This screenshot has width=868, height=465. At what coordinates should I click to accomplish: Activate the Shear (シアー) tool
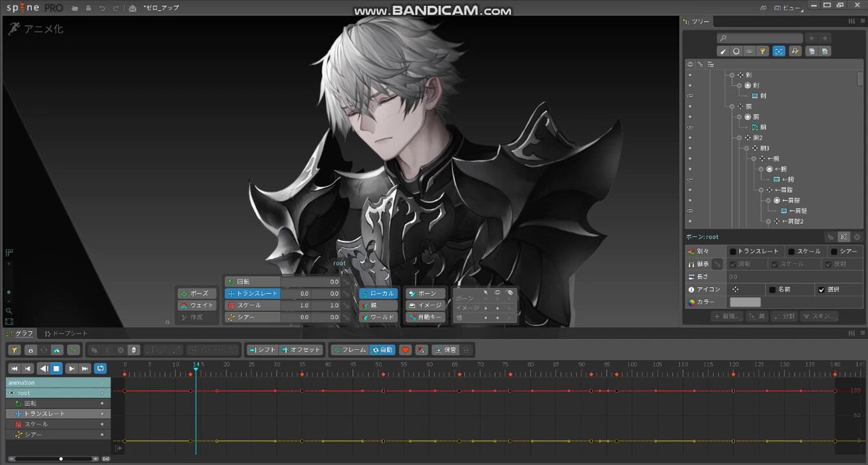tap(252, 317)
